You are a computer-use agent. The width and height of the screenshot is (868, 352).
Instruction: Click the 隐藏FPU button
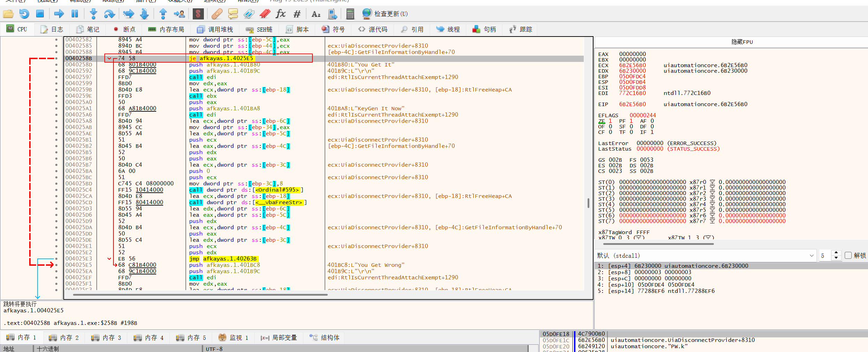742,42
